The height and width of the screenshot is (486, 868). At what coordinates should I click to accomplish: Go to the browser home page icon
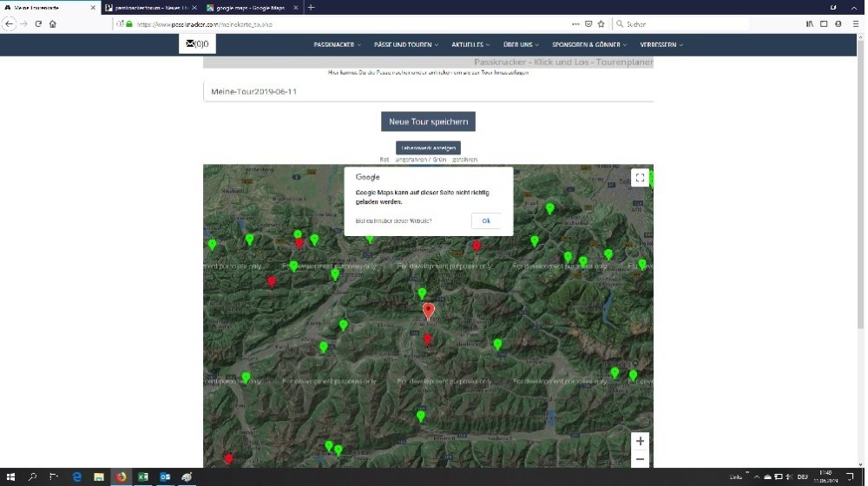tap(53, 23)
